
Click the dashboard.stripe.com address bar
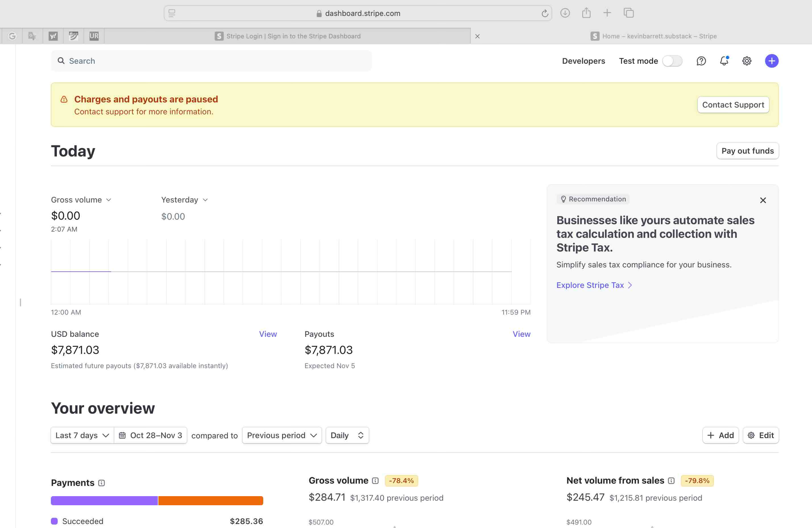tap(358, 13)
